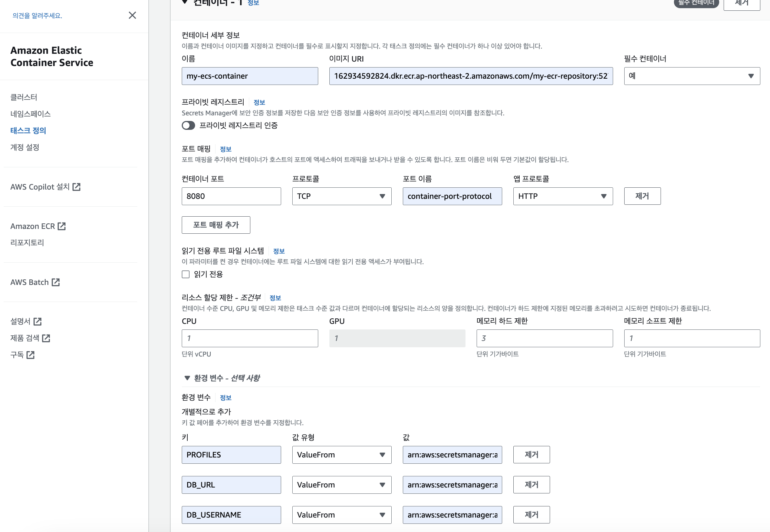Click the 포트 매핑 추가 button
The height and width of the screenshot is (532, 770).
pos(216,225)
